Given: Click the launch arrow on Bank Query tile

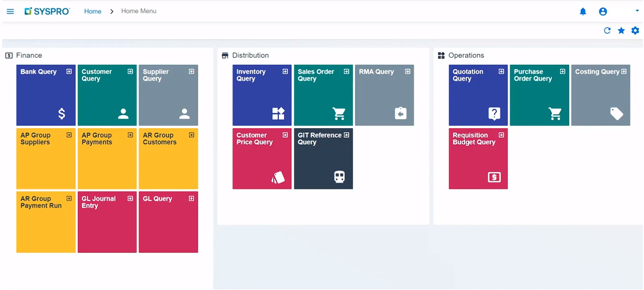Looking at the screenshot, I should (69, 72).
